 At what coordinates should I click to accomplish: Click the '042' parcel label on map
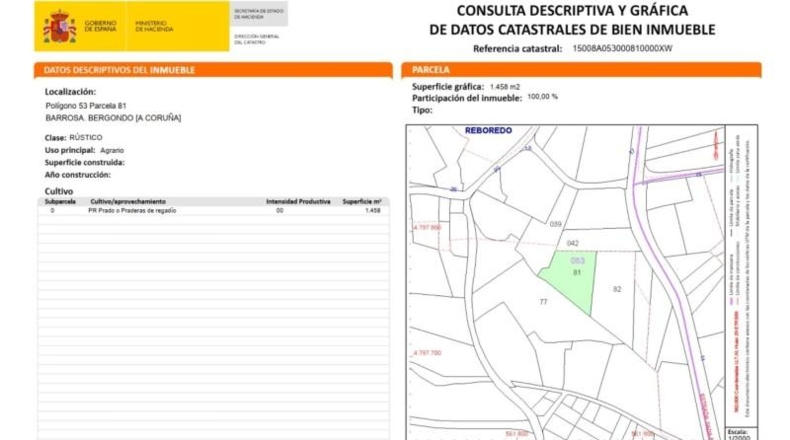coord(573,243)
